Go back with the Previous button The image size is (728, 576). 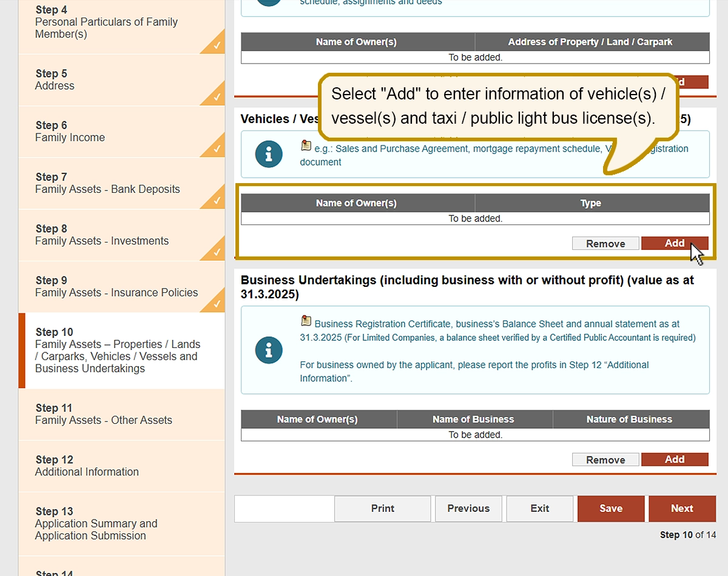pos(468,509)
